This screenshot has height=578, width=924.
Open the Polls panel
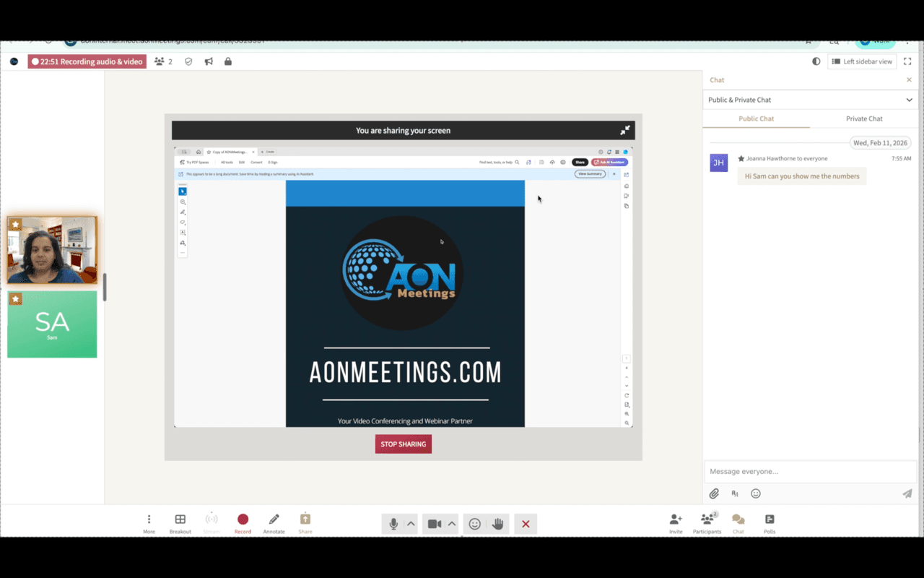[770, 520]
